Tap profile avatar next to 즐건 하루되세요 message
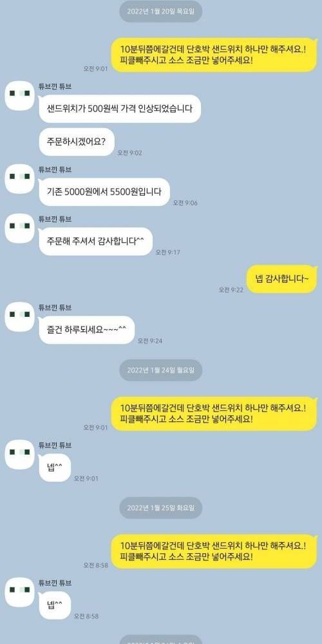Screen dimensions: 322x644 [19, 317]
